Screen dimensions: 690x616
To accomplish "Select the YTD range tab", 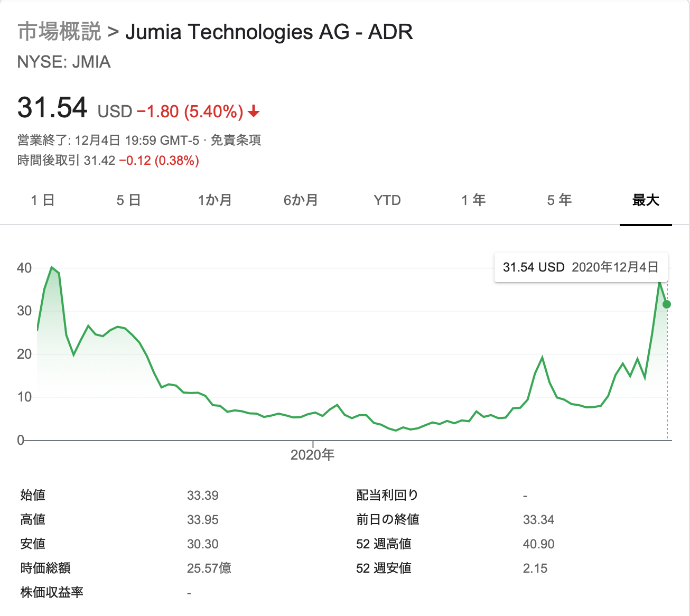I will point(387,200).
